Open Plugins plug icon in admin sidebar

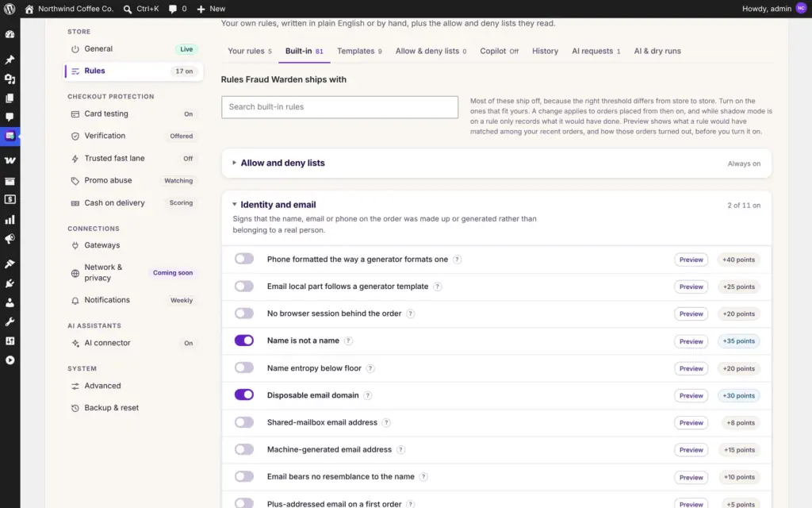coord(10,283)
